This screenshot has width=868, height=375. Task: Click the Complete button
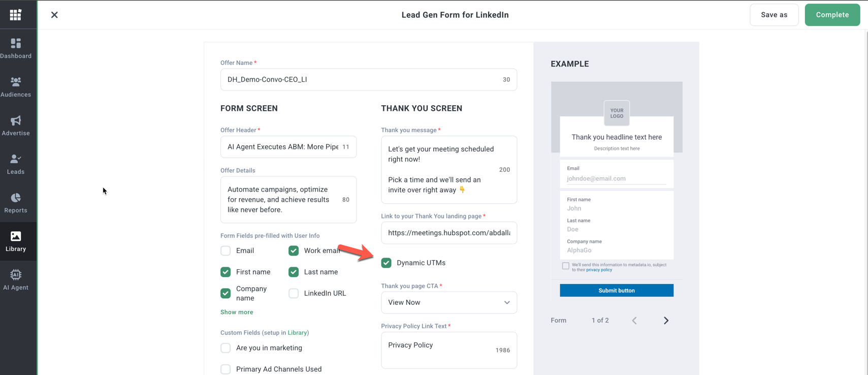832,15
